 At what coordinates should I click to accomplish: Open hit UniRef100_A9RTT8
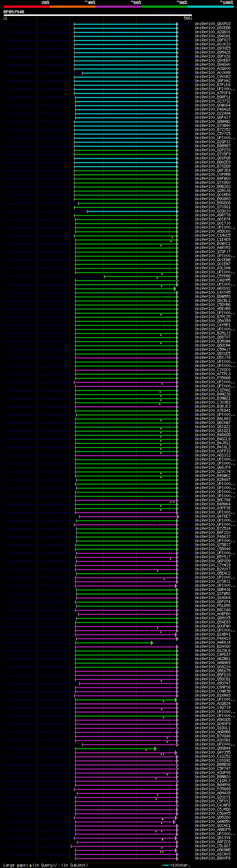213,215
